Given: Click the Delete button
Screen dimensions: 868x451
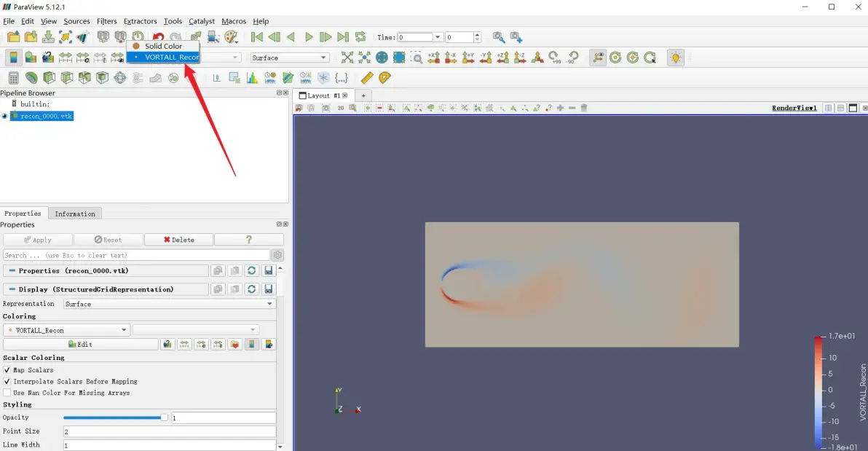Looking at the screenshot, I should (179, 240).
